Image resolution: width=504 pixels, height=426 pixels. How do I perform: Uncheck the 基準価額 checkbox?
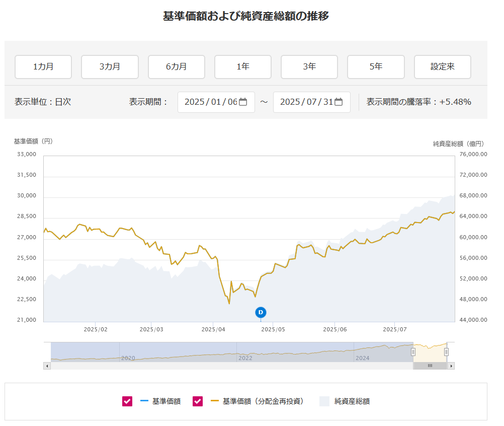127,401
